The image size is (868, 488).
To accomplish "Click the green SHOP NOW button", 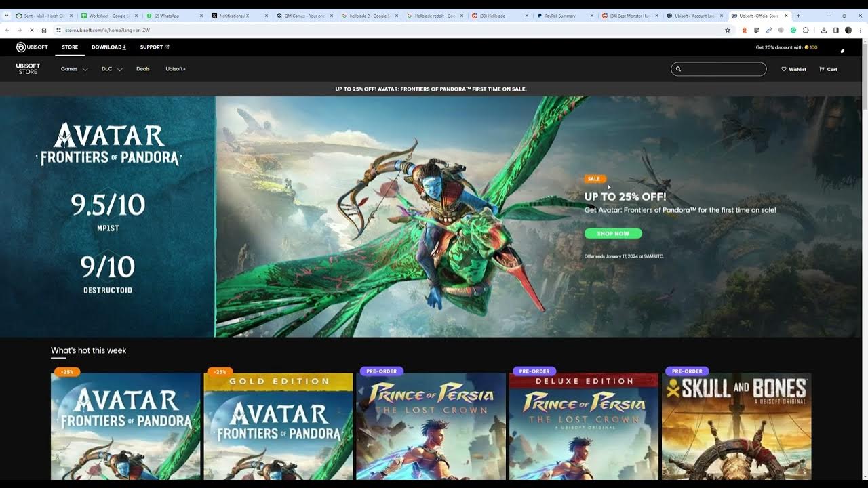I will point(613,233).
